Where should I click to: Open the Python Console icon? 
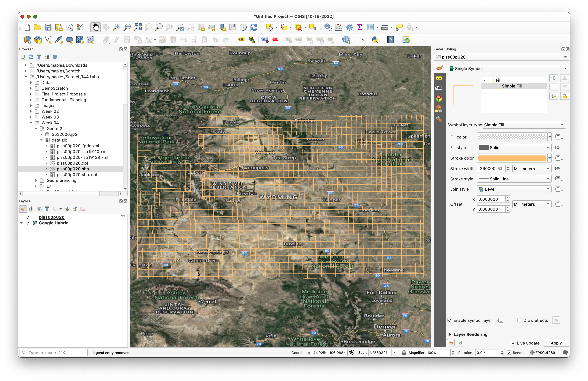coord(375,40)
